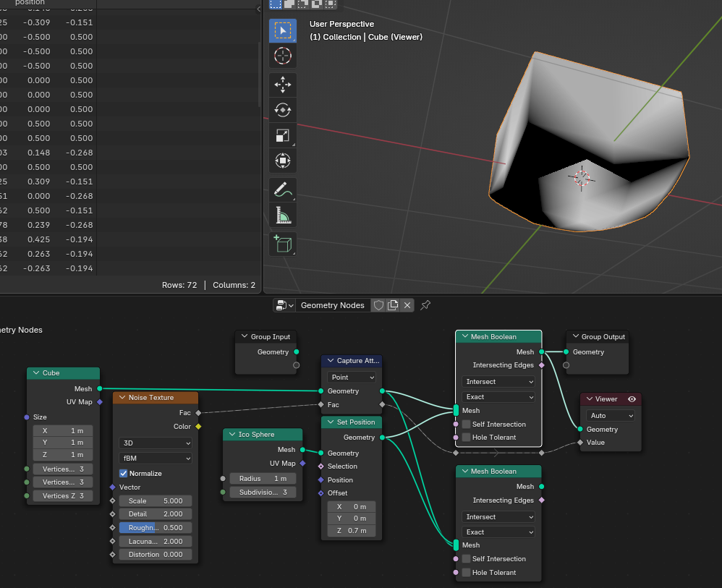Choose the Rotate tool
Screen dimensions: 722x588
(x=282, y=110)
